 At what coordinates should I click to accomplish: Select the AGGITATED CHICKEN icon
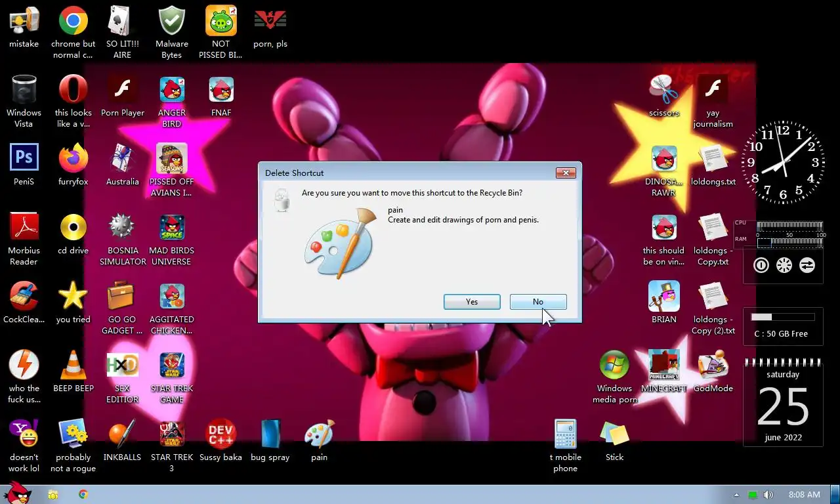click(172, 308)
